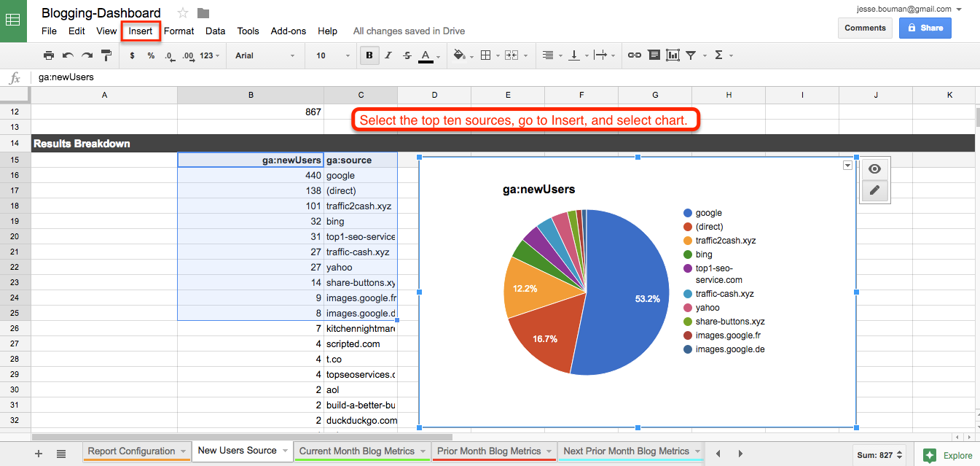
Task: Toggle italic formatting
Action: (388, 55)
